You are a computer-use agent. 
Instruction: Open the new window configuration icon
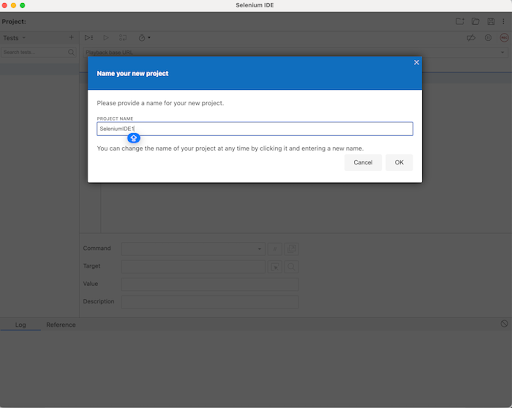[291, 249]
